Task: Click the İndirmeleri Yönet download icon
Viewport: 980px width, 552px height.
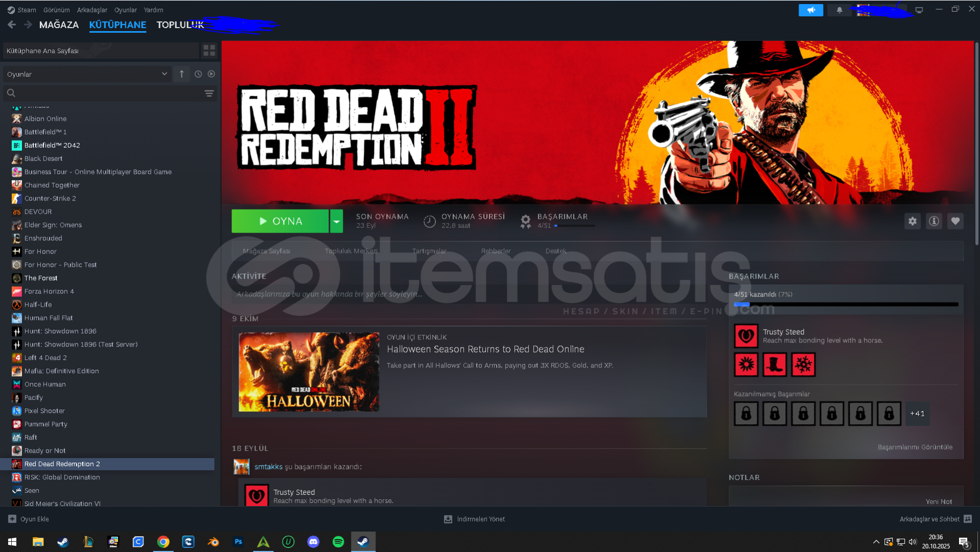Action: (x=448, y=519)
